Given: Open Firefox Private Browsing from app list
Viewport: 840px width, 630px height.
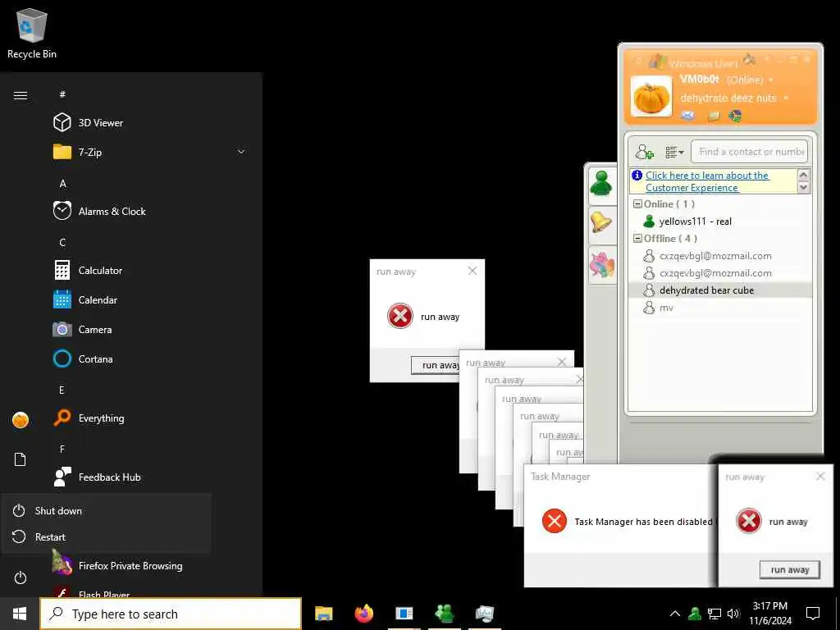Looking at the screenshot, I should click(x=131, y=566).
